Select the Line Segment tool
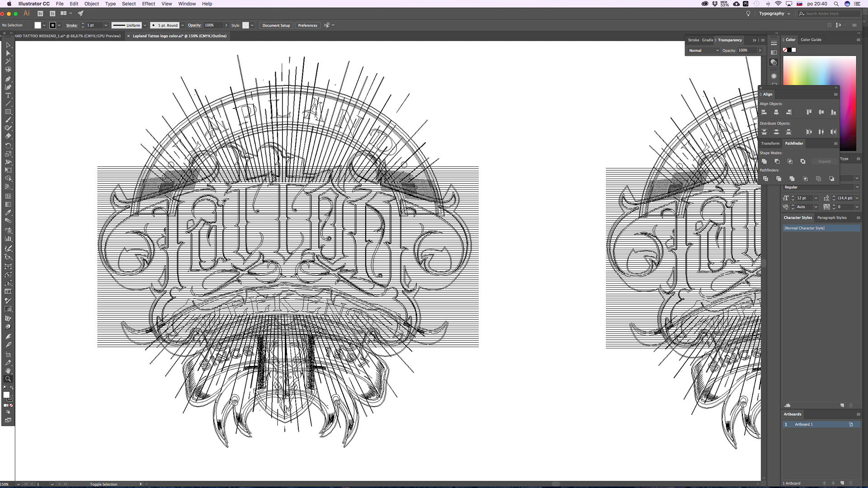The image size is (868, 488). click(x=8, y=103)
